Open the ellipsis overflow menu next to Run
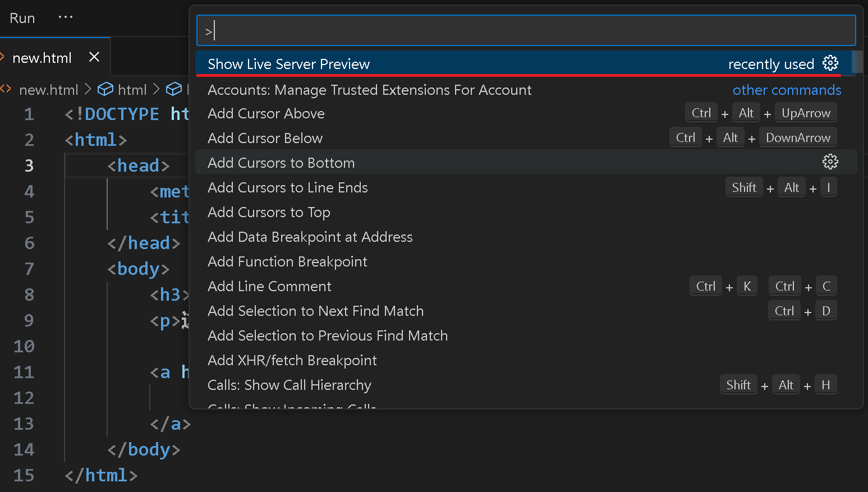Viewport: 868px width, 492px height. click(x=66, y=17)
